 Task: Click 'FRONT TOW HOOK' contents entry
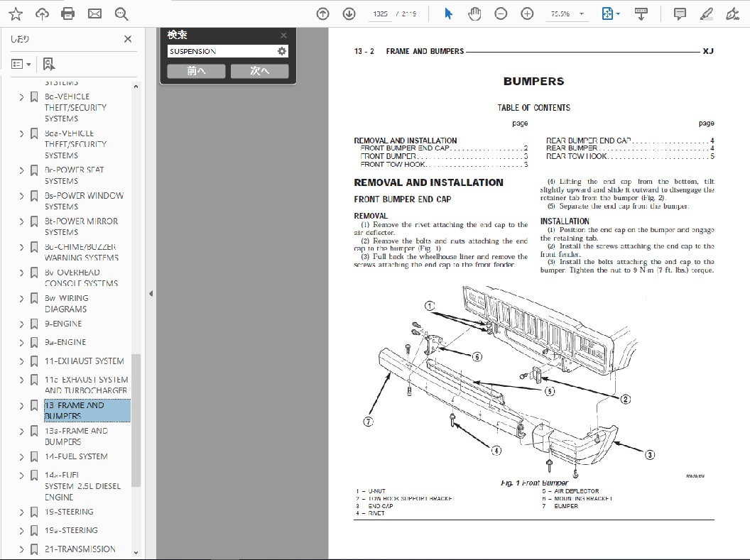[x=445, y=165]
